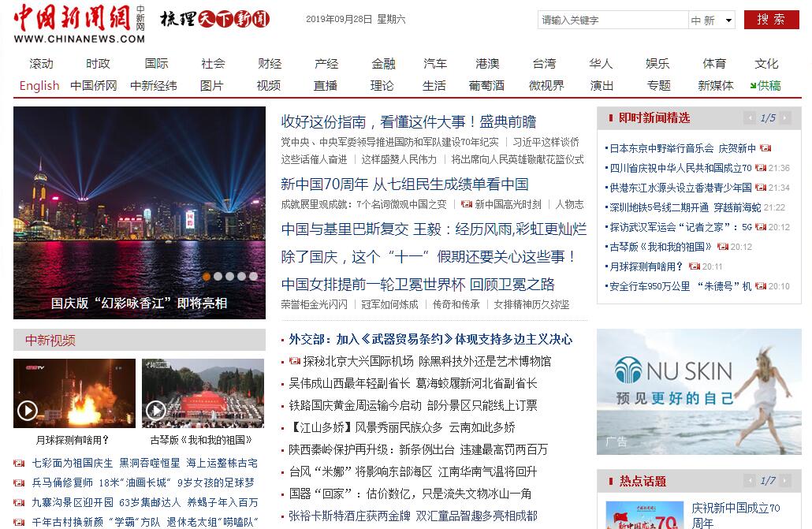The image size is (812, 529).
Task: Go to previous page in 热点话题
Action: [749, 481]
